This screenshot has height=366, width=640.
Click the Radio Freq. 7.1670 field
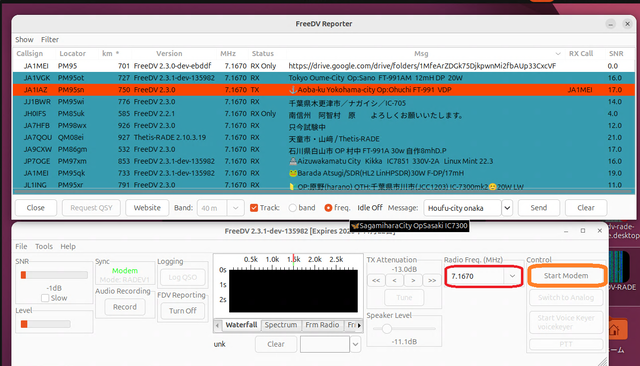click(476, 276)
